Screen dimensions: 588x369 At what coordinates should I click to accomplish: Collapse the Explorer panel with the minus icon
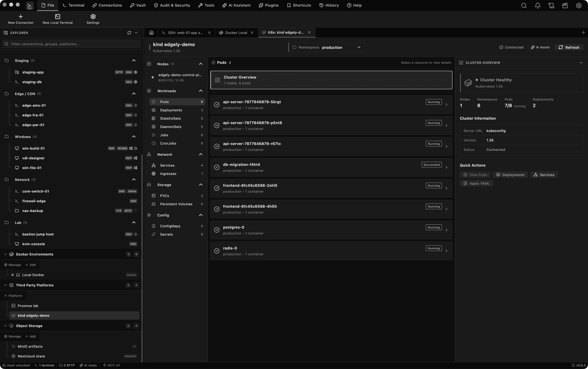[x=136, y=33]
